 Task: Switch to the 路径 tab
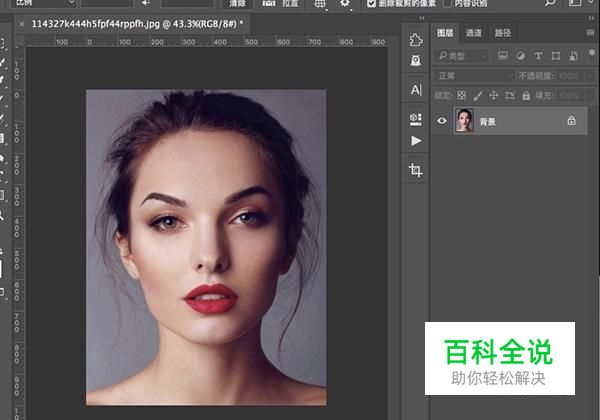point(502,33)
